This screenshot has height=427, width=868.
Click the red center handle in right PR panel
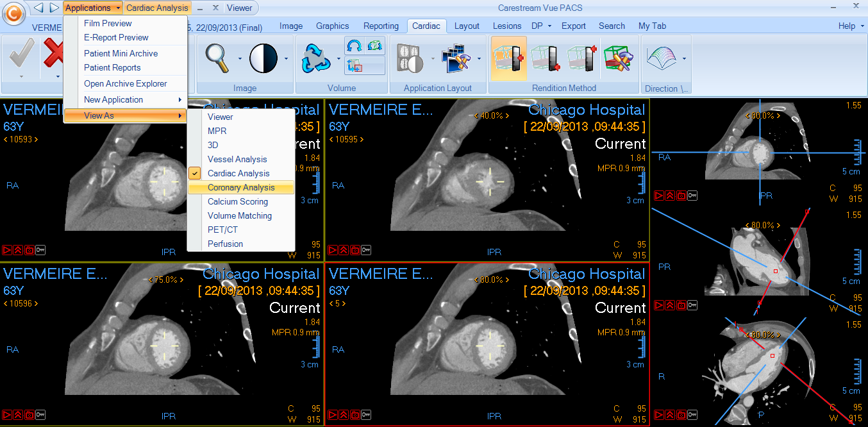click(776, 271)
